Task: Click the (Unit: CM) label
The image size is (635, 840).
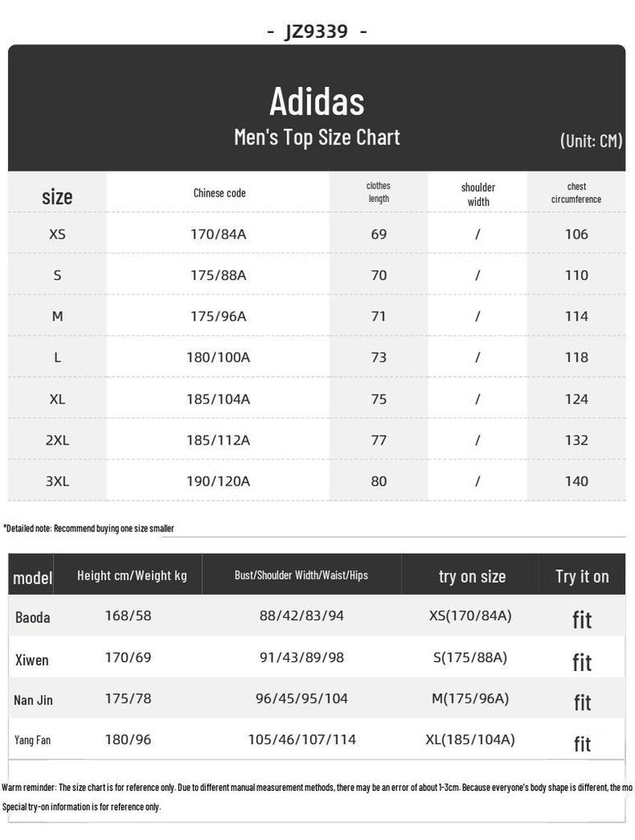Action: coord(591,141)
